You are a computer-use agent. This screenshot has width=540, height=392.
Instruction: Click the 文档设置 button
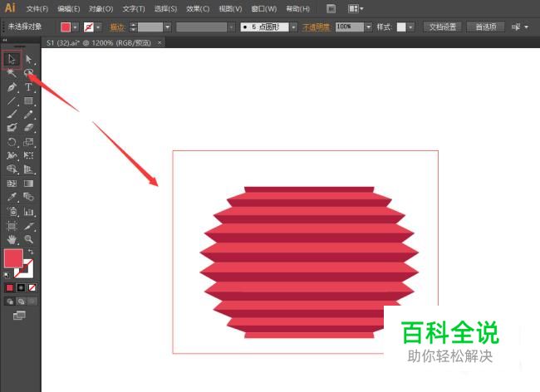(x=443, y=27)
